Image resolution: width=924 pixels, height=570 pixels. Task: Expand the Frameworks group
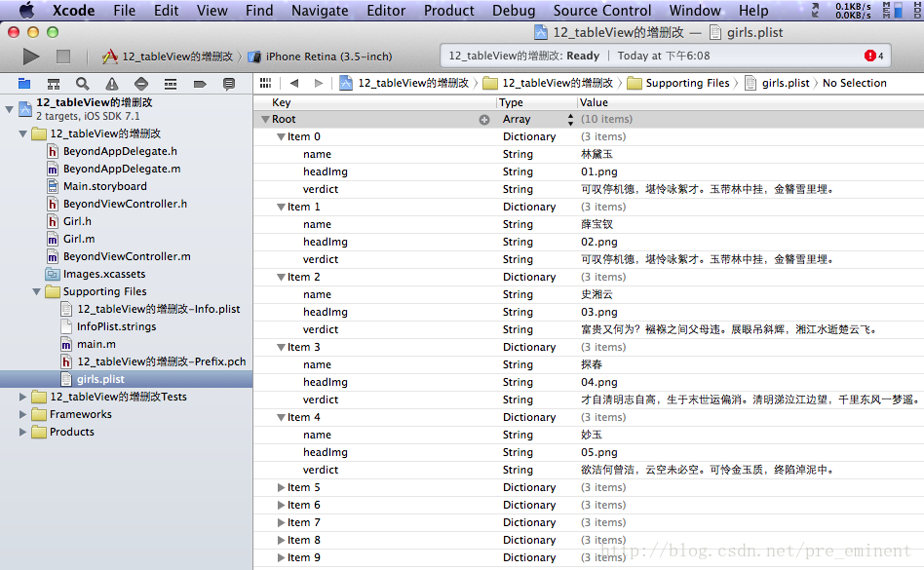[23, 414]
